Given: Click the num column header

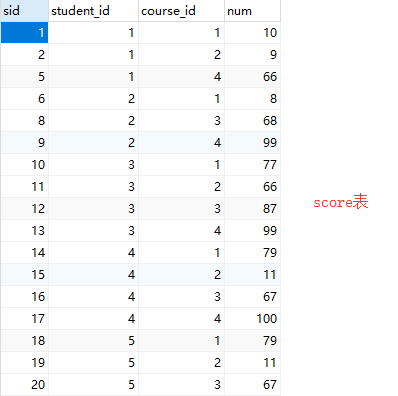Looking at the screenshot, I should tap(252, 11).
